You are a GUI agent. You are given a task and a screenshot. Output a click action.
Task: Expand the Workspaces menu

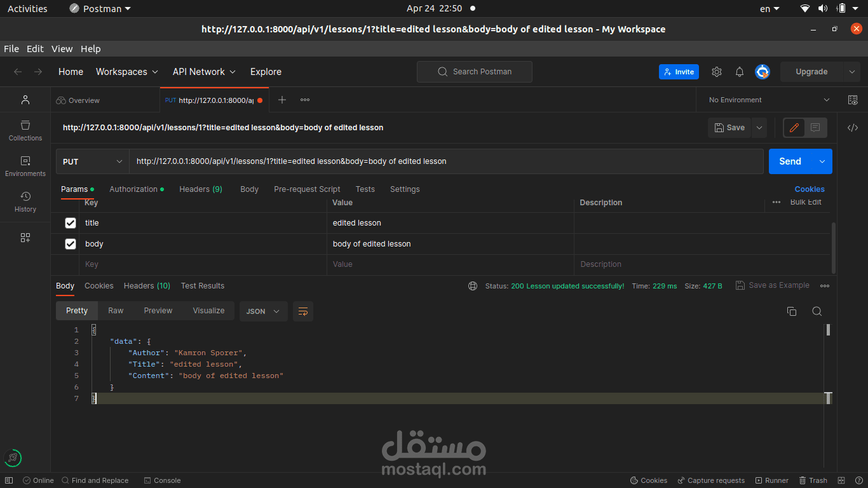(x=127, y=72)
